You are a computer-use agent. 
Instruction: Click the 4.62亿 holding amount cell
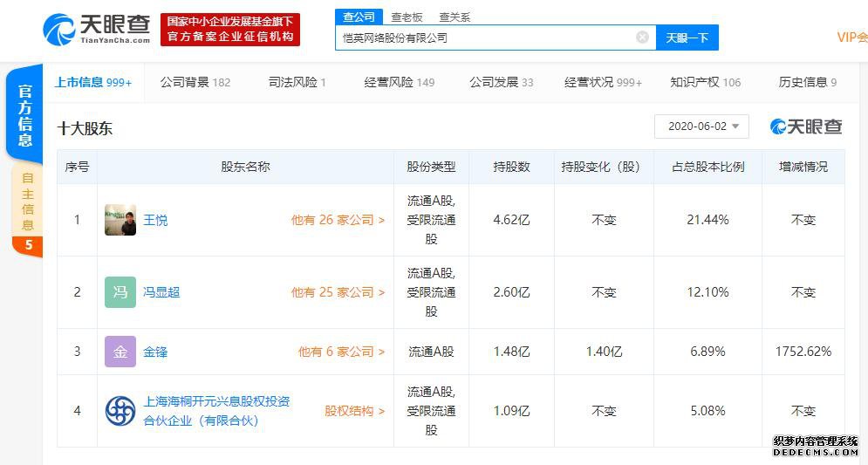[x=511, y=220]
